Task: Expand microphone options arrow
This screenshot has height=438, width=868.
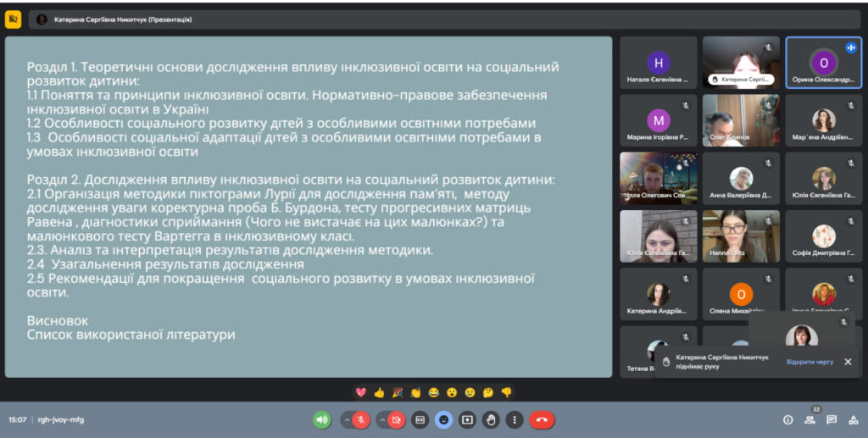Action: (347, 419)
